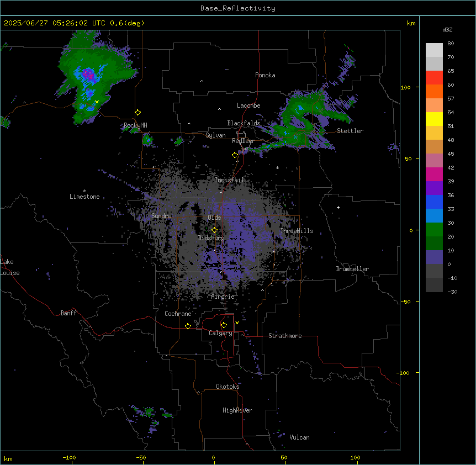This screenshot has height=465, width=476.
Task: Click the Ponoka city label
Action: [x=265, y=75]
